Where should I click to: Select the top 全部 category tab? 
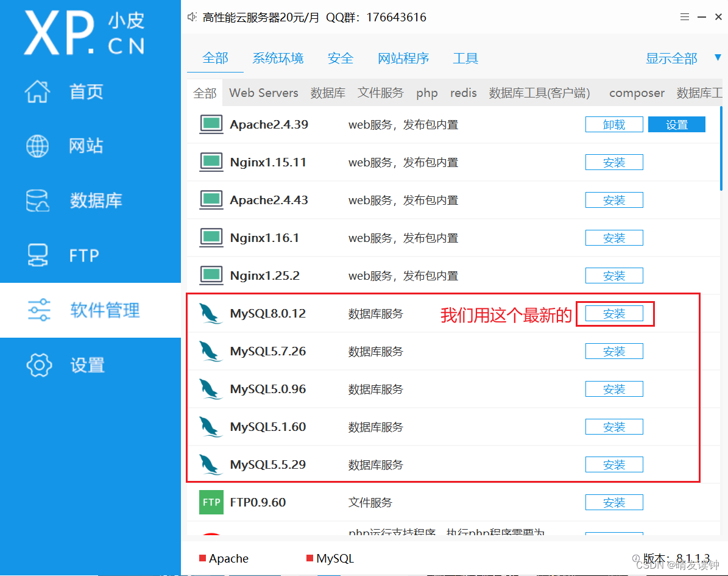point(216,59)
